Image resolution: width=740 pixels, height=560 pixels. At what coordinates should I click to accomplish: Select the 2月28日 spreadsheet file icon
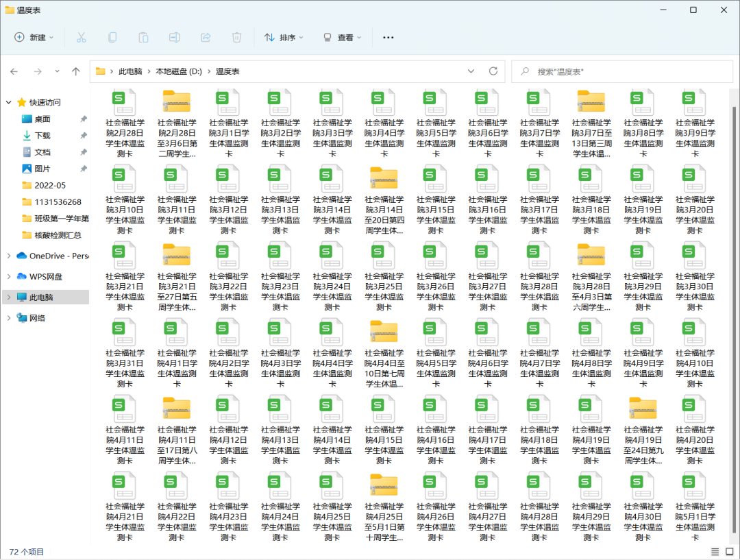tap(125, 102)
